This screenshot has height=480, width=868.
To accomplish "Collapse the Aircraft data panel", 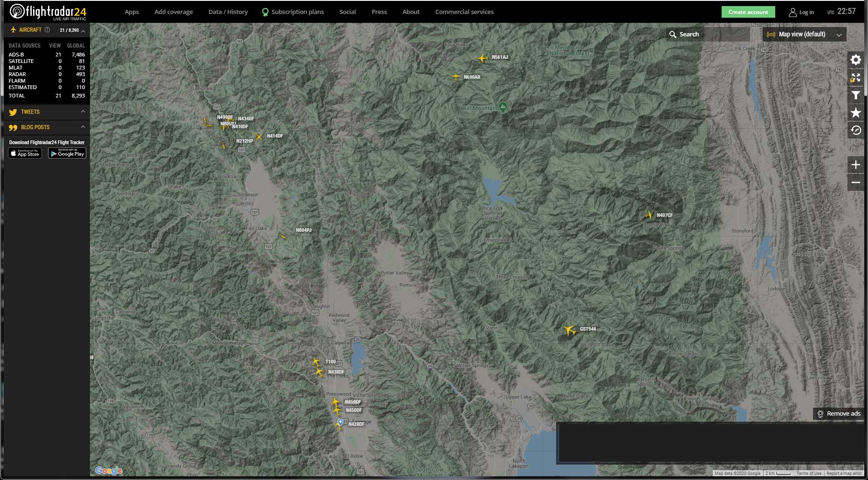I will tap(83, 30).
